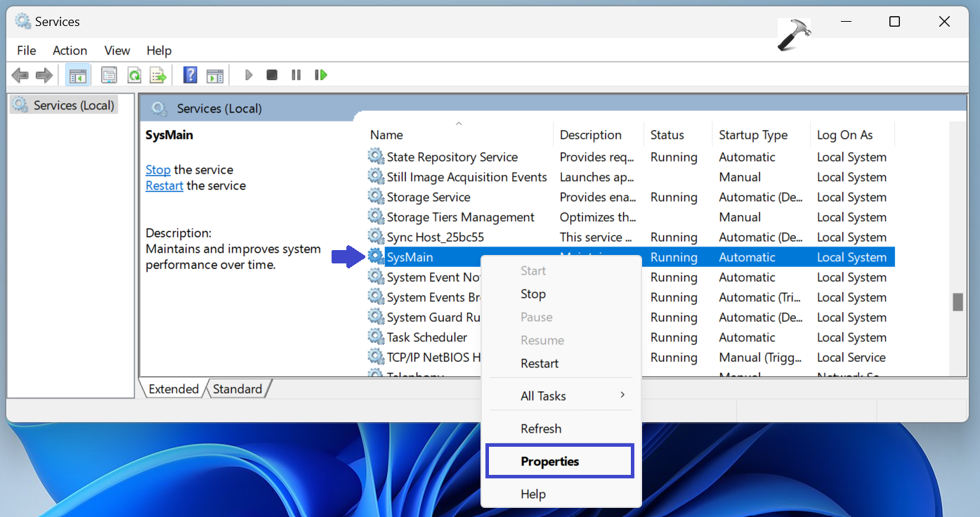Click the Export List toolbar icon

158,75
